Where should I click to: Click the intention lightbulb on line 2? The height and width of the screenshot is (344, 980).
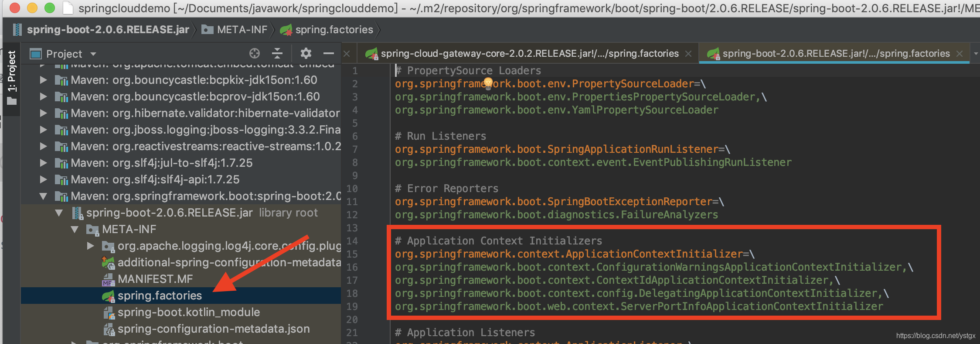[488, 83]
